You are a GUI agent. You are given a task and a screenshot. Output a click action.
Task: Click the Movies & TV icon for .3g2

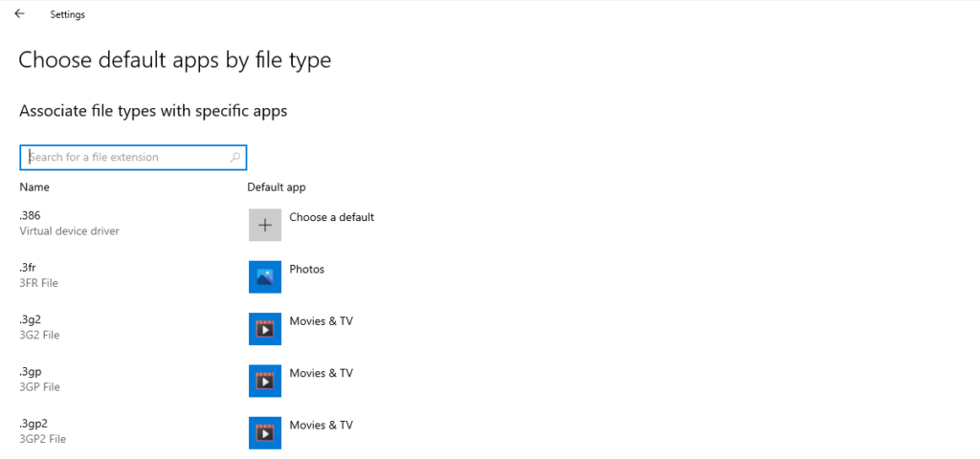265,328
